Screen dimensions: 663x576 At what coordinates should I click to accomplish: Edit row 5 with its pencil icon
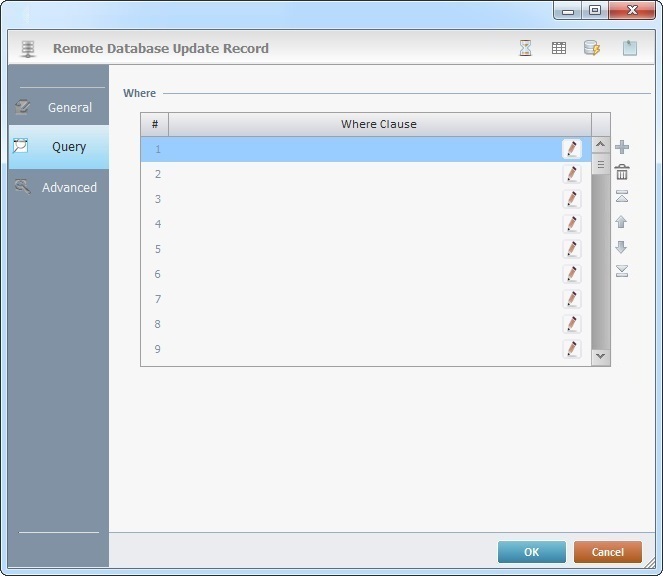[x=572, y=249]
